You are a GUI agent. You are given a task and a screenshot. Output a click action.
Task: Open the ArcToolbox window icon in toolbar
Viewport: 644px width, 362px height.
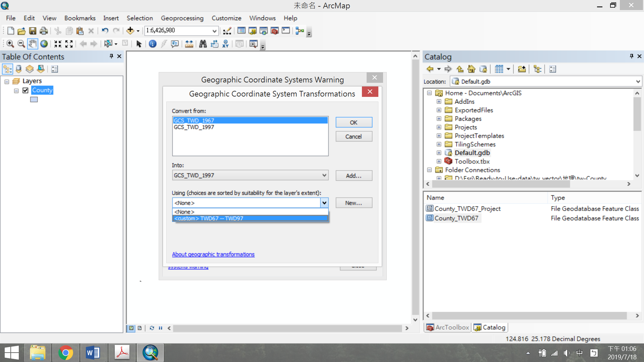pos(275,31)
